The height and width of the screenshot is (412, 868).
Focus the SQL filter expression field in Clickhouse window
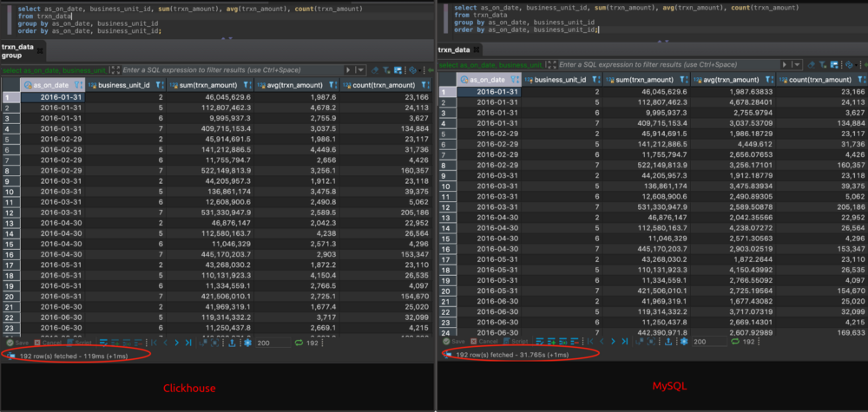tap(232, 70)
